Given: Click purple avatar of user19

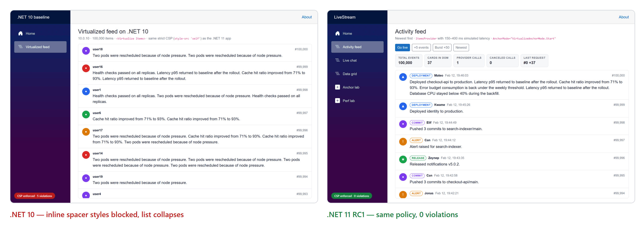Looking at the screenshot, I should click(86, 178).
